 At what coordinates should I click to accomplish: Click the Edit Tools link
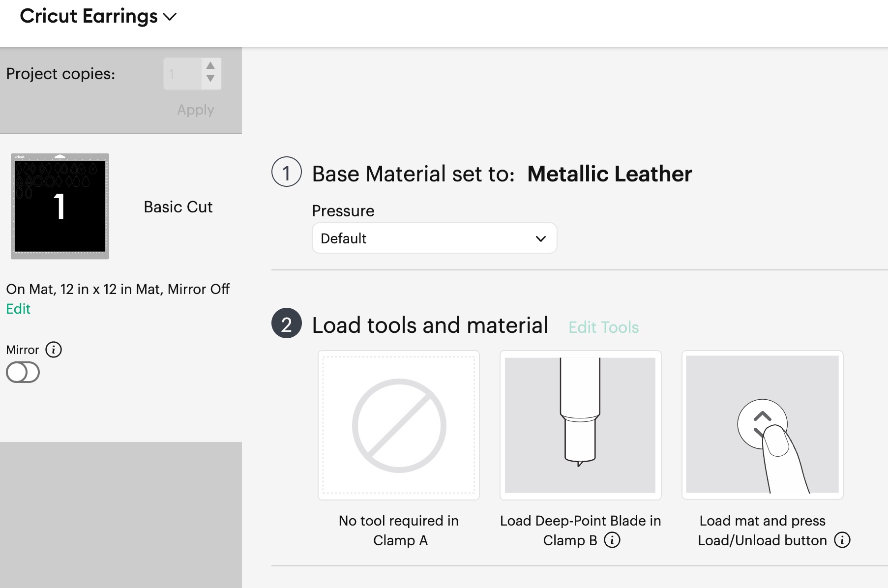click(603, 327)
